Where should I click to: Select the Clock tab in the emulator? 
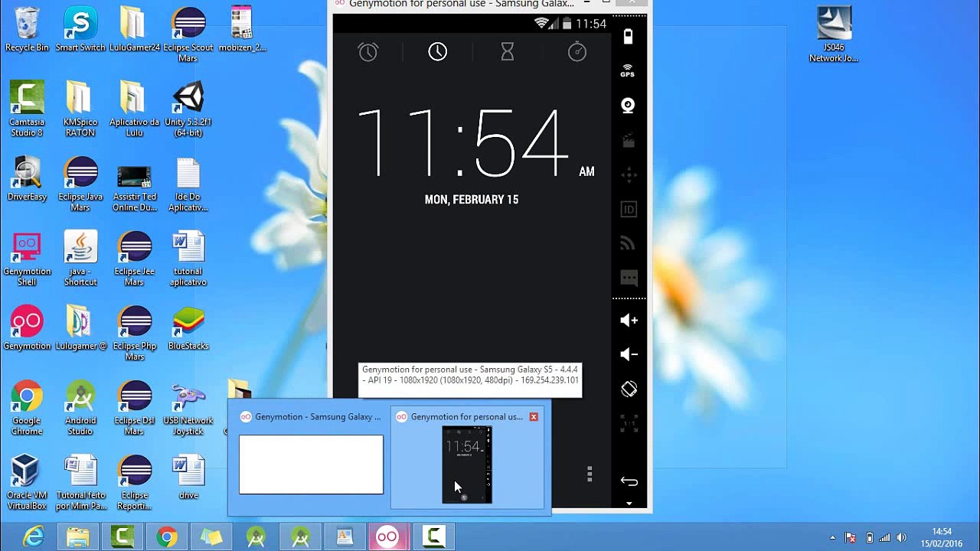(438, 52)
